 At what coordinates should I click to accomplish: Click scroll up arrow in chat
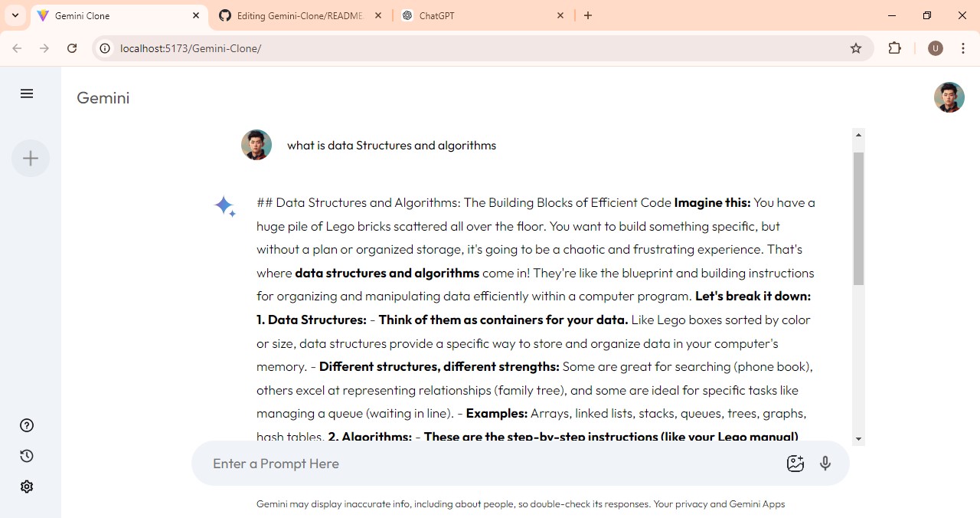click(858, 135)
